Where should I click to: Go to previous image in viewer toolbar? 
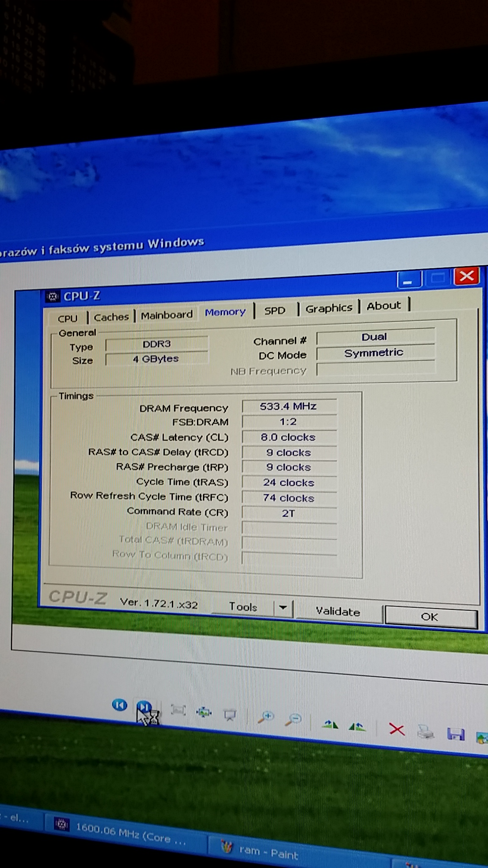click(119, 705)
